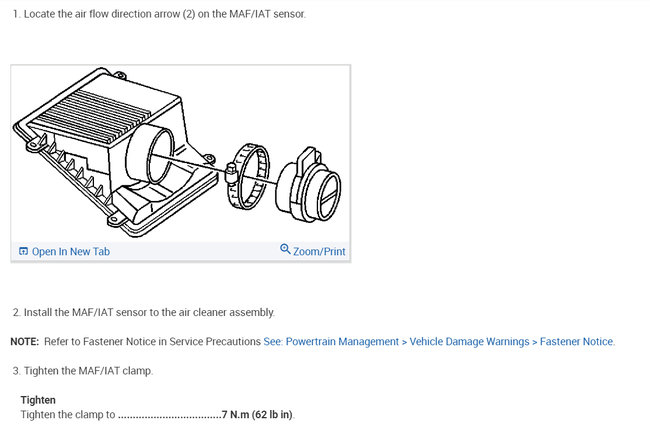650x434 pixels.
Task: Click the 'Zoom/Print' link text
Action: coord(319,252)
